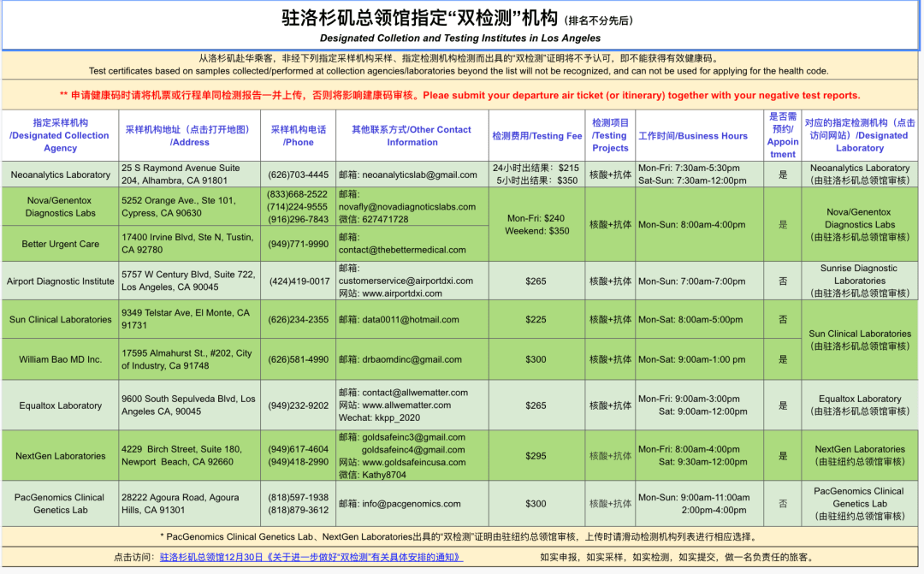This screenshot has width=924, height=574.
Task: Click the website www.allwematter.com
Action: 406,405
